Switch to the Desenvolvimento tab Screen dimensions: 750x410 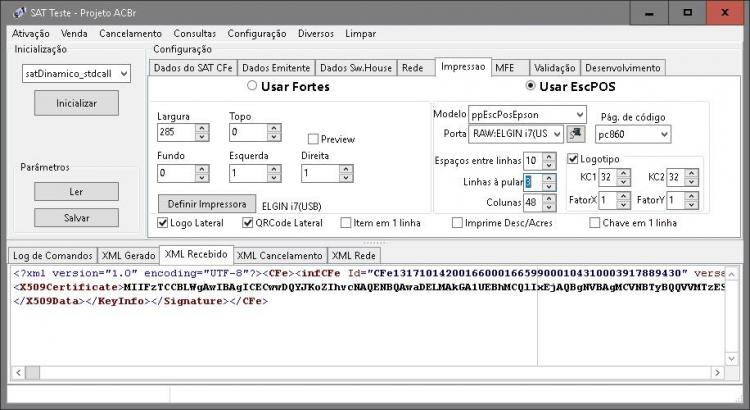pos(623,68)
